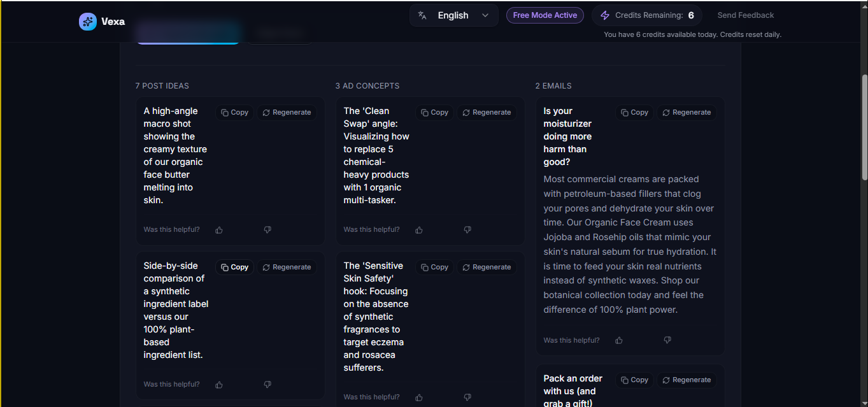Screen dimensions: 868x407
Task: Toggle the Free Mode Active badge
Action: (545, 15)
